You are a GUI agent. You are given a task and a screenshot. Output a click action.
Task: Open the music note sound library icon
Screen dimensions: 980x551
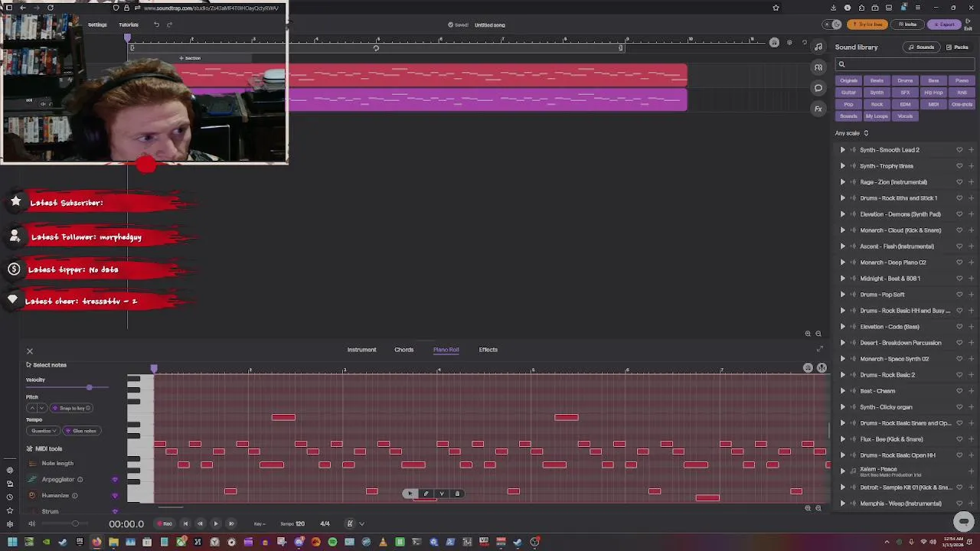[x=818, y=47]
